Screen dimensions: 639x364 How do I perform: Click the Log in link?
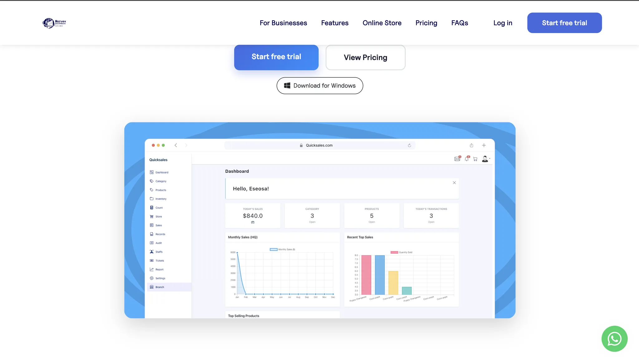coord(503,23)
